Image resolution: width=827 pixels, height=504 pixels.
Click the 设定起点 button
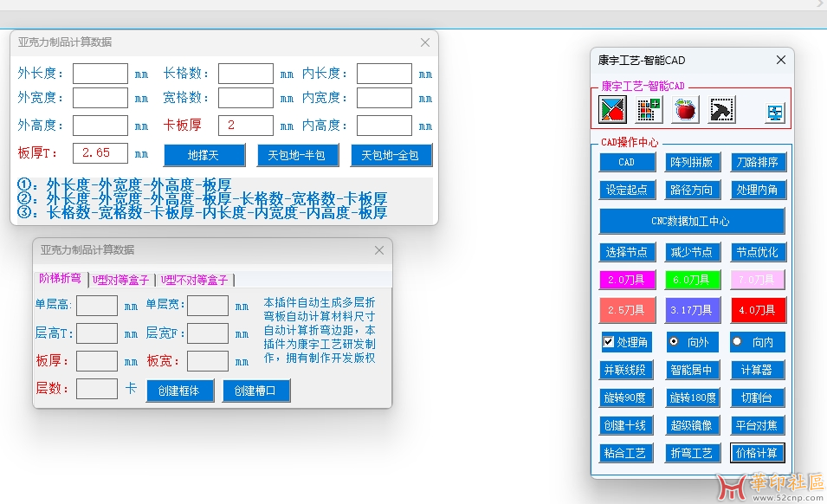(627, 190)
